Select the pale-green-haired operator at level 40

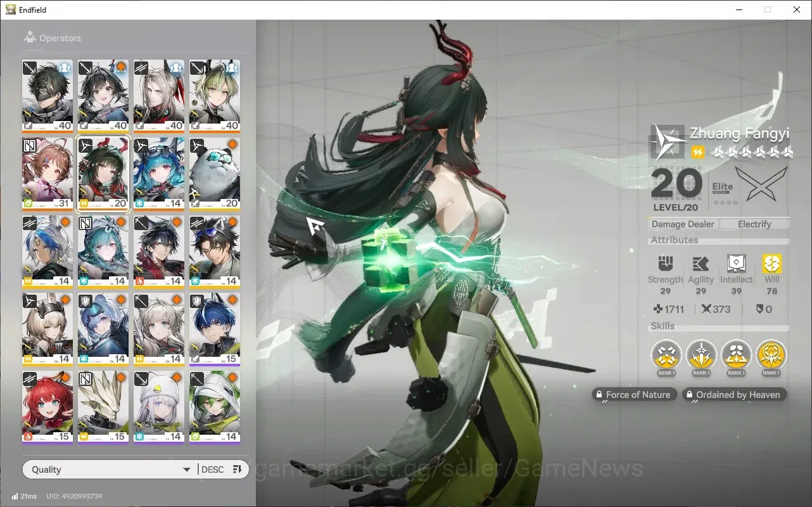click(x=215, y=96)
